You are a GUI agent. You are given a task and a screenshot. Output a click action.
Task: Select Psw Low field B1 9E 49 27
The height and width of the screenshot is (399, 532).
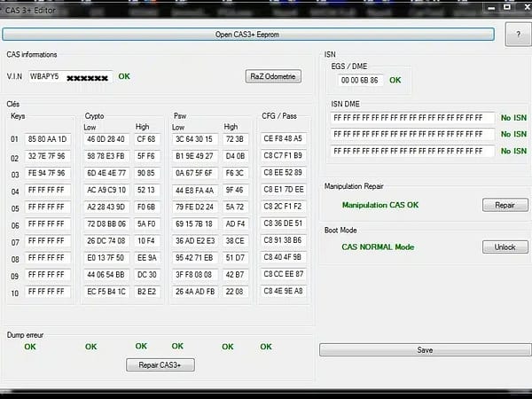(195, 156)
